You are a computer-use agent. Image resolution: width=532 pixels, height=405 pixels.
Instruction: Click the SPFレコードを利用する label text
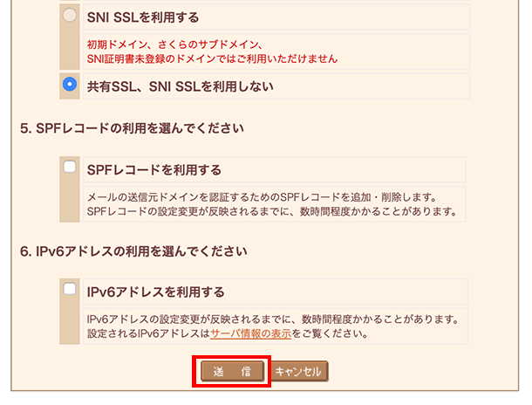[x=154, y=169]
